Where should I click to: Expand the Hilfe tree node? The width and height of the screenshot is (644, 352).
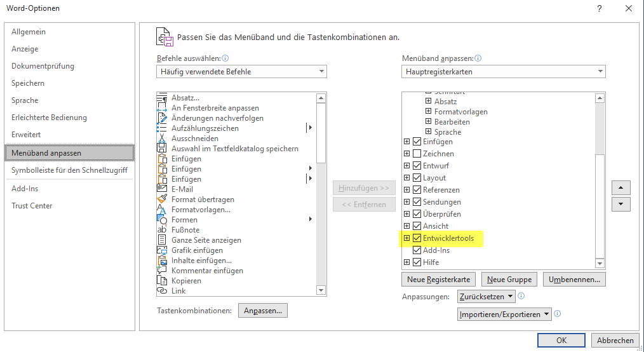click(x=406, y=262)
